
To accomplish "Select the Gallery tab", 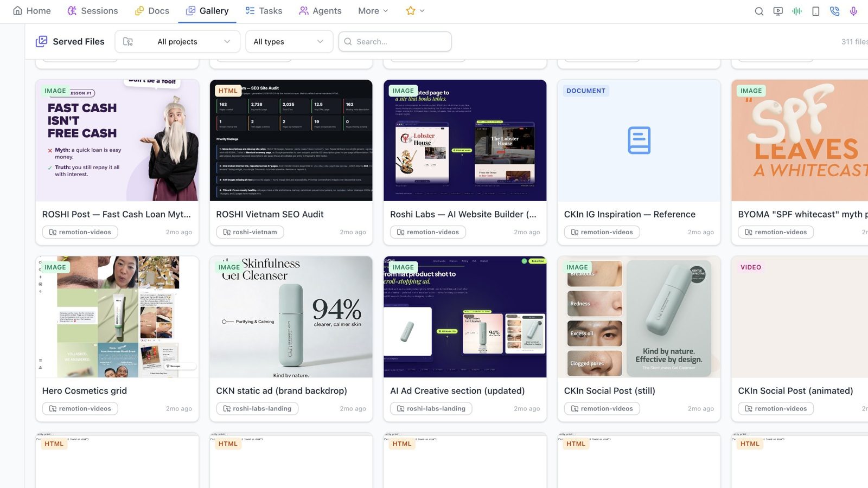I will [x=207, y=11].
